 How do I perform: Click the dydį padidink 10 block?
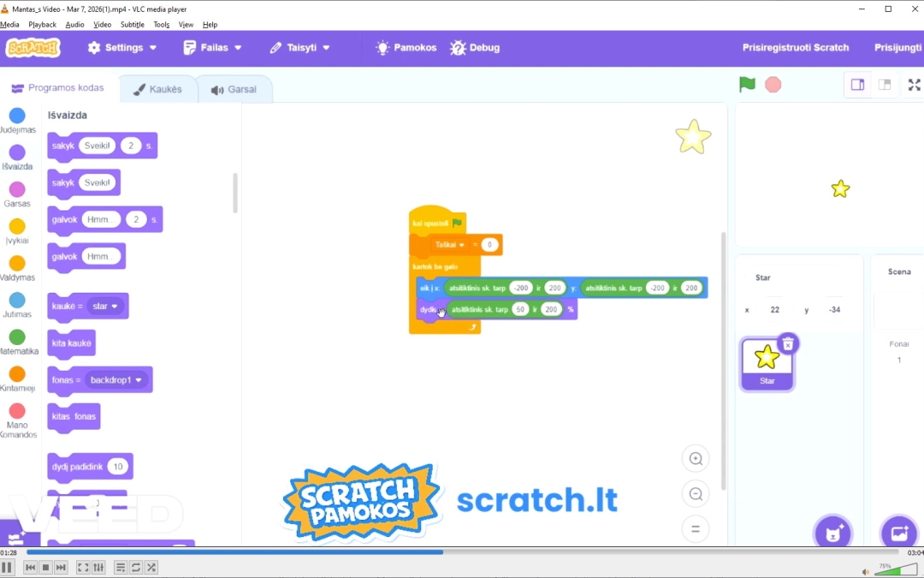[x=90, y=467]
